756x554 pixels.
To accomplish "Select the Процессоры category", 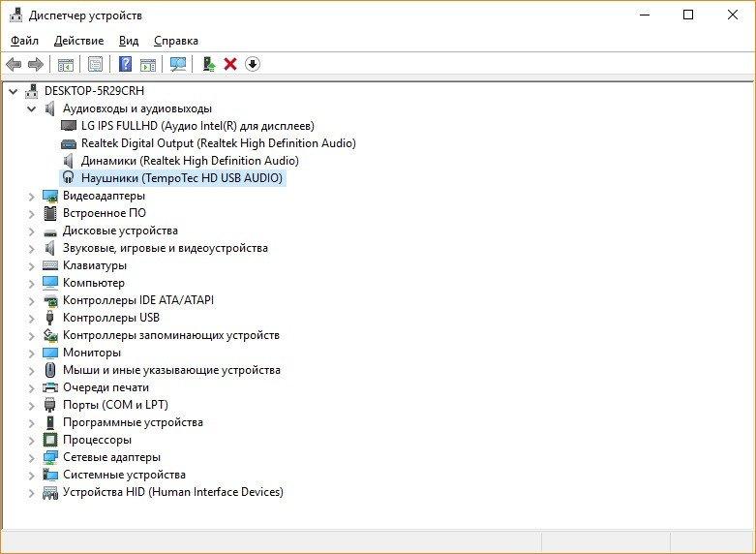I will [97, 440].
